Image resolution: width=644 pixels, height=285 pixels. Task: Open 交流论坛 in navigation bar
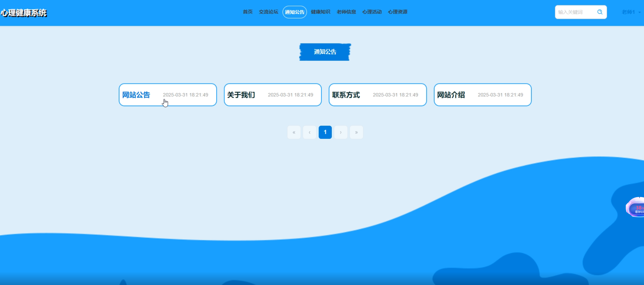pos(268,12)
